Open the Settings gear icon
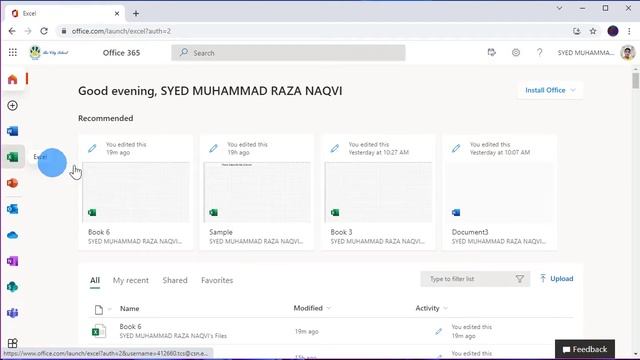This screenshot has width=640, height=360. (516, 52)
